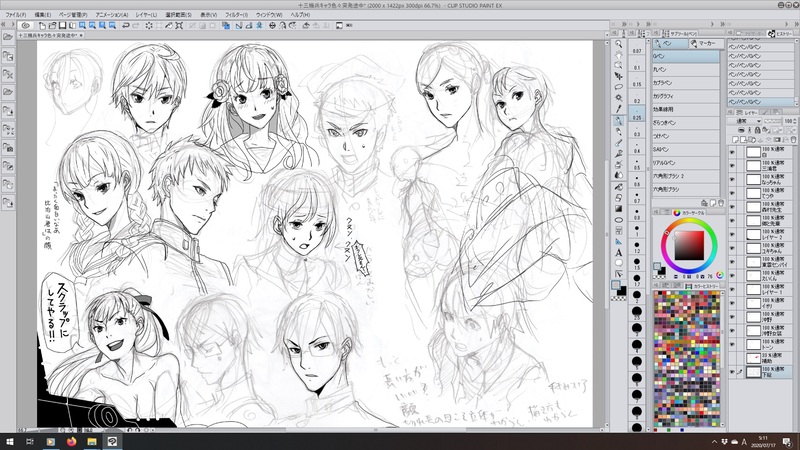Select the Zoom magnifier tool in the tool palette
This screenshot has width=800, height=450.
(618, 44)
